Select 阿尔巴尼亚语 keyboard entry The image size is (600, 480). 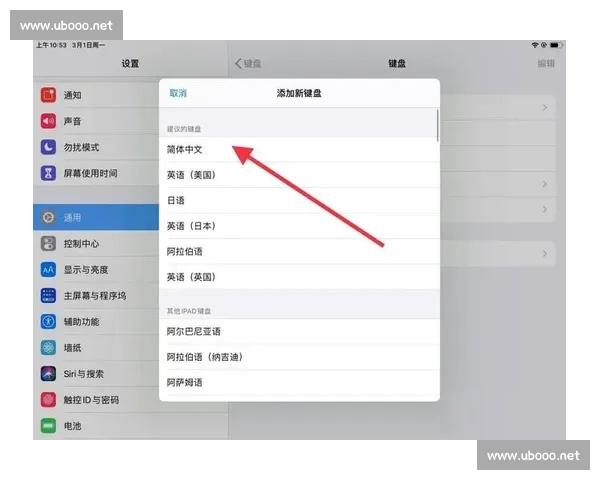(193, 331)
